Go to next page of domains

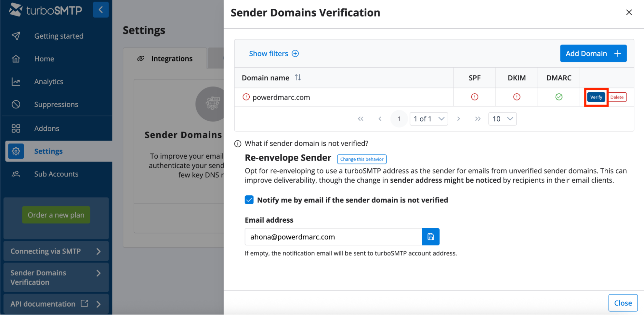[458, 119]
